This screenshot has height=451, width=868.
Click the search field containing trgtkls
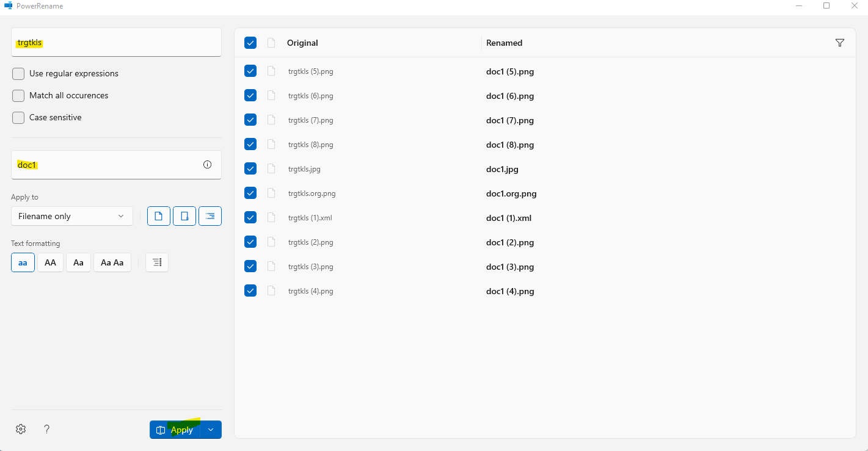point(116,43)
